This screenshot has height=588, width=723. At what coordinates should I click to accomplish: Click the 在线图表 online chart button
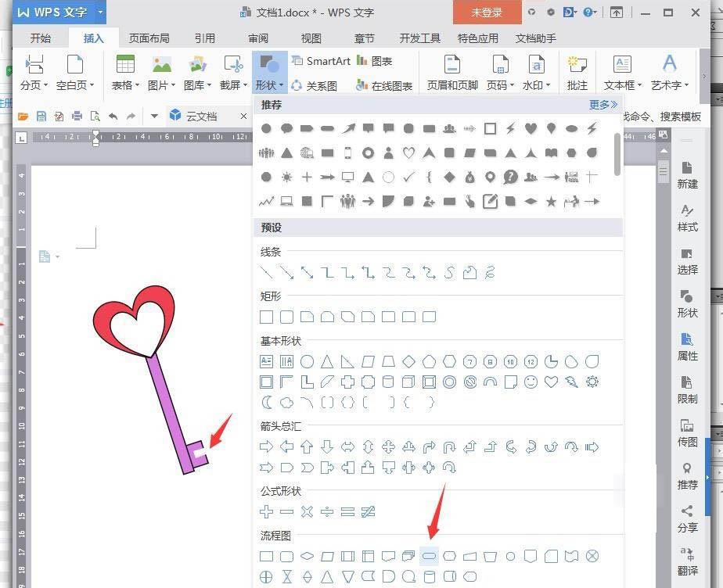click(x=384, y=86)
